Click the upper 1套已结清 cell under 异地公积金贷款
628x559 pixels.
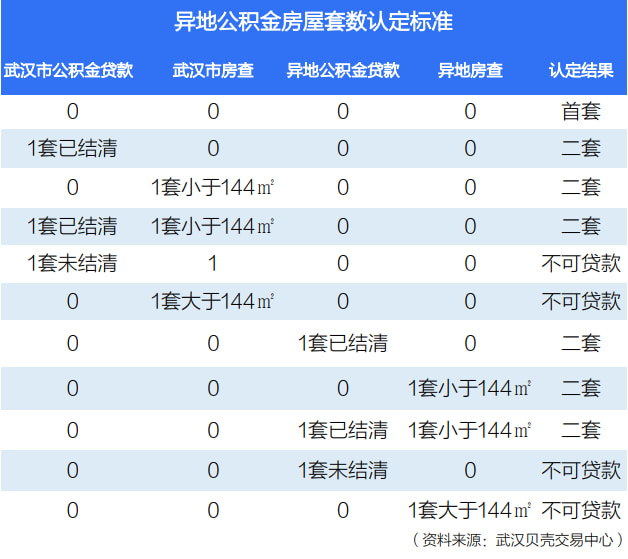343,344
